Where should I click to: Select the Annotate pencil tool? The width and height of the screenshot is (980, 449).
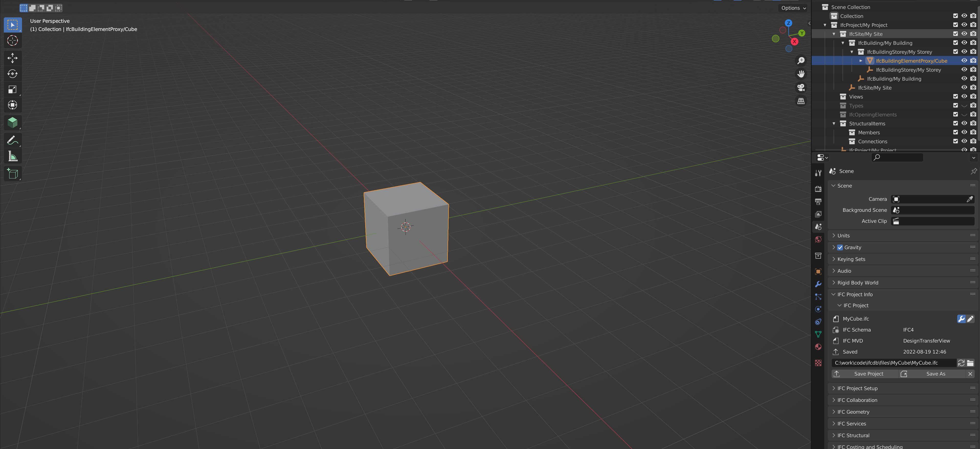(x=13, y=140)
